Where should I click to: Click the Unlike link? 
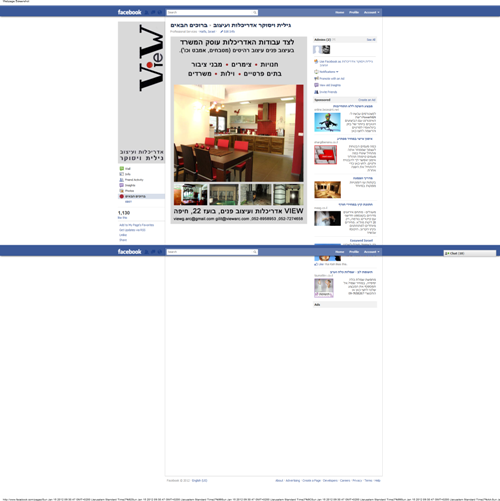(x=123, y=235)
